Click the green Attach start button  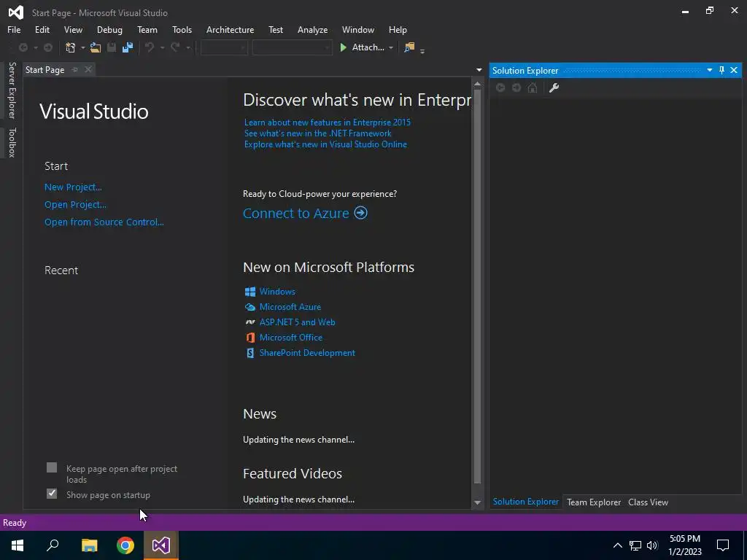point(362,47)
